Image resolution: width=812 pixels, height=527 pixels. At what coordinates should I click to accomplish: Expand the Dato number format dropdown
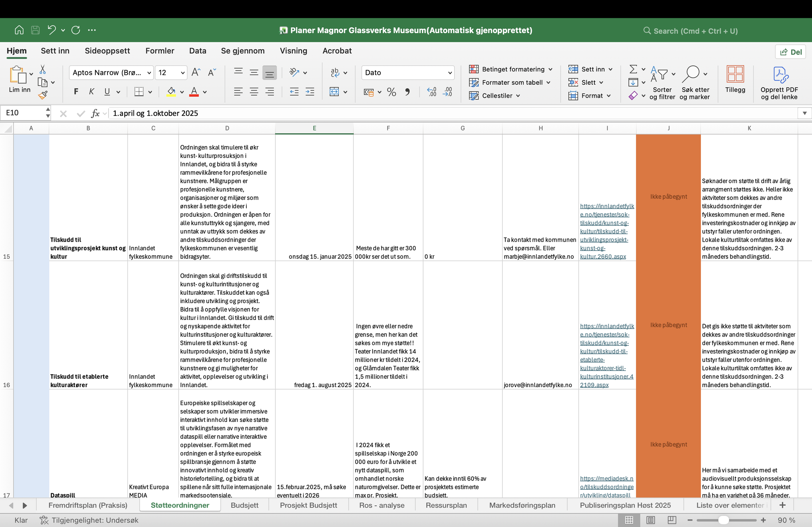(x=450, y=73)
